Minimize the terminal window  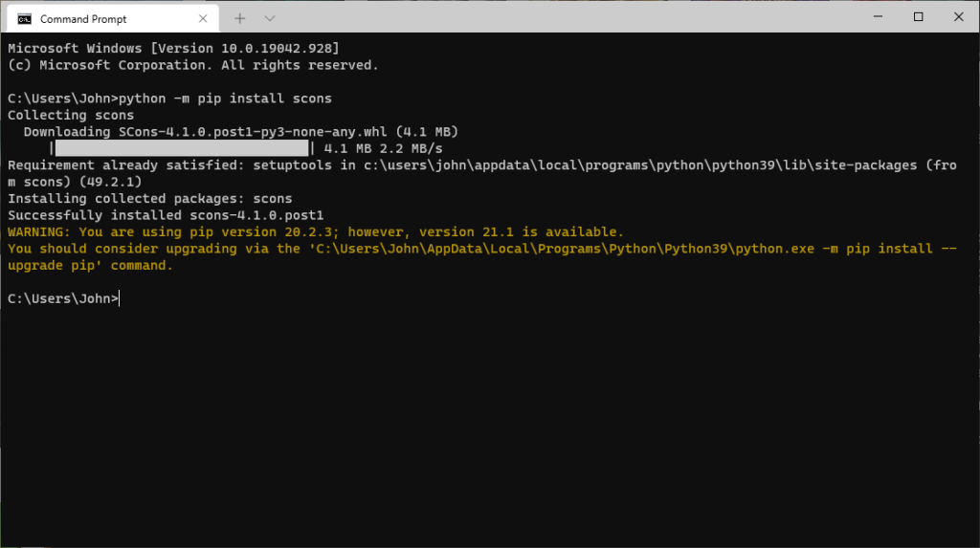(879, 17)
